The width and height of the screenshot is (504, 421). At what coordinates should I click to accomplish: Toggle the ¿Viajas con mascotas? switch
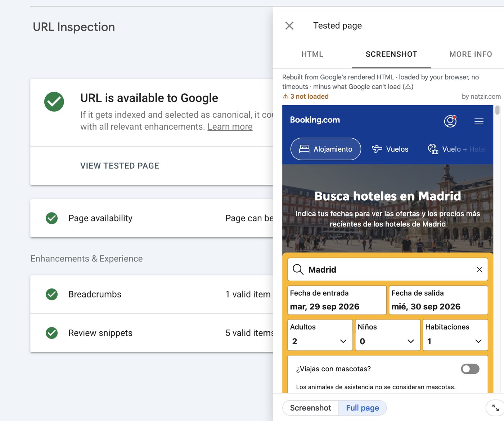[x=470, y=369]
